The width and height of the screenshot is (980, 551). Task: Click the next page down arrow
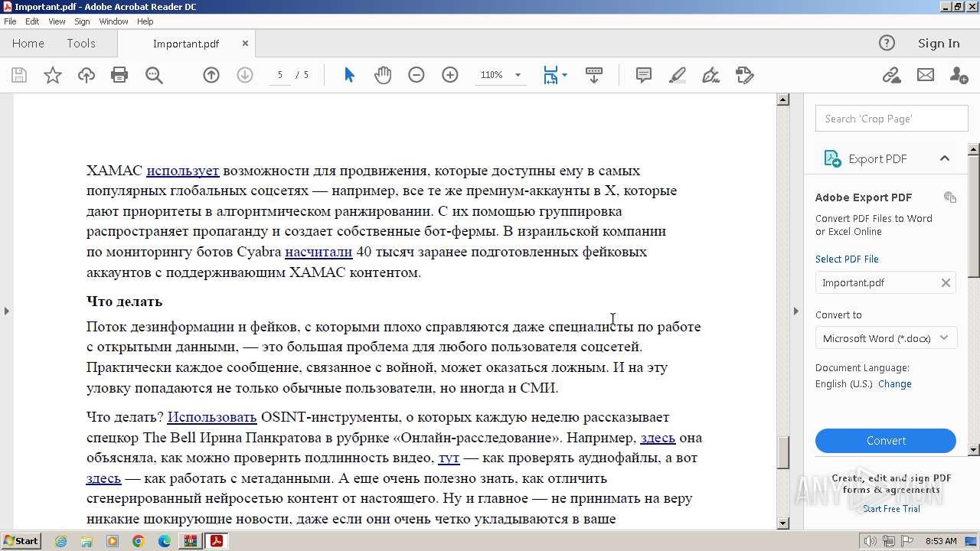[245, 75]
